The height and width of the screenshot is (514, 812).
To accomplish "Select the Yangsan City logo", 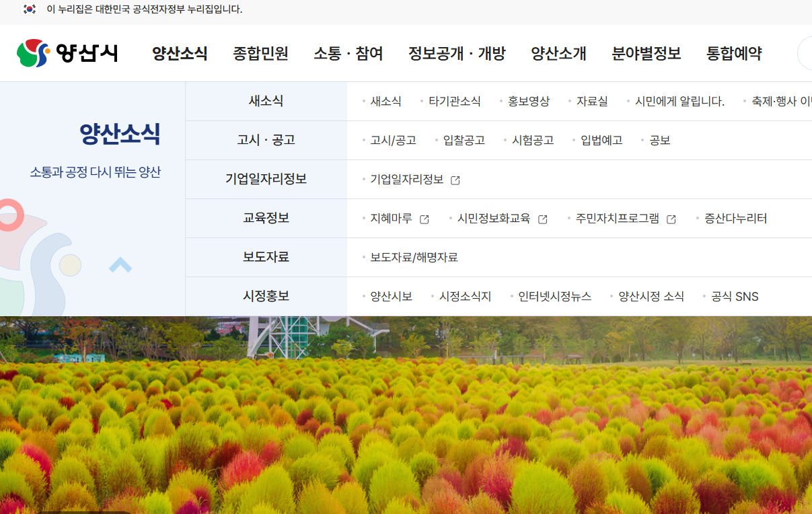I will [67, 53].
